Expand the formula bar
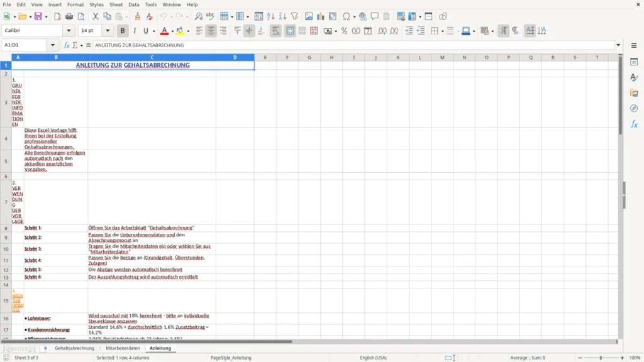Viewport: 644px width, 362px height. click(x=618, y=45)
